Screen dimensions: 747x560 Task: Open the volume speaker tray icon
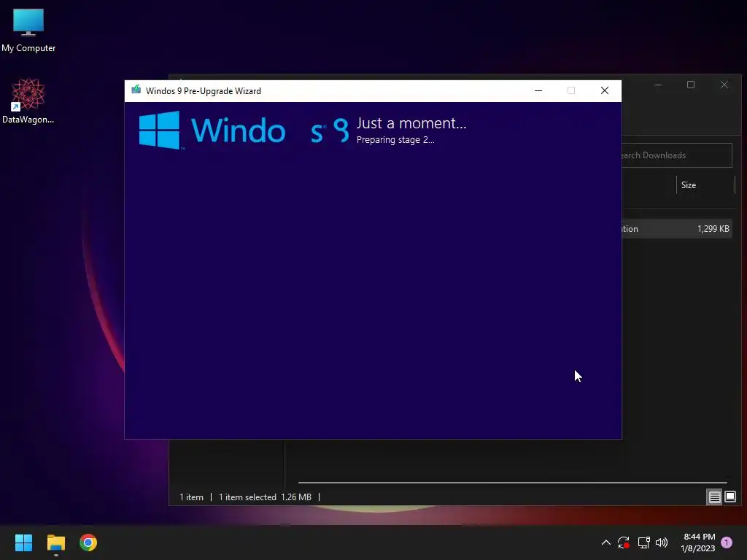662,542
